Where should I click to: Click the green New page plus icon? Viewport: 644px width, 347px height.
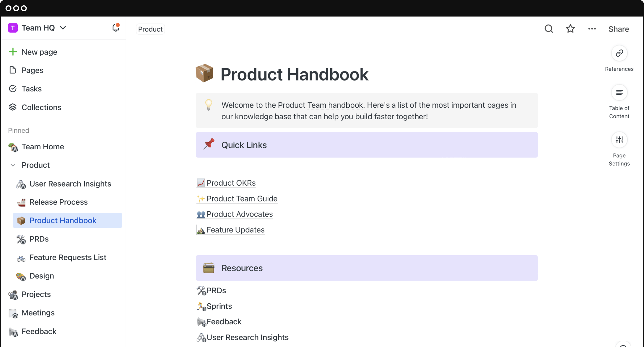point(13,52)
